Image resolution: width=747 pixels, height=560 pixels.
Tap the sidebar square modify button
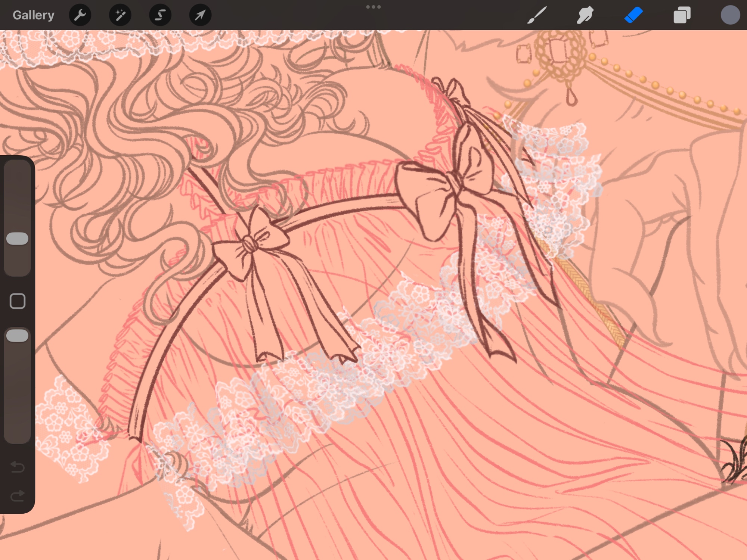click(x=18, y=301)
